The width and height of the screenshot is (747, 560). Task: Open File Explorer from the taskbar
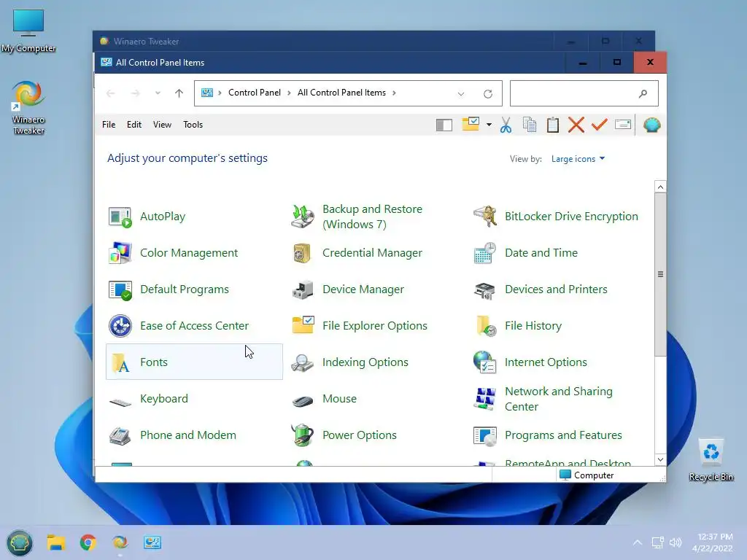tap(55, 542)
